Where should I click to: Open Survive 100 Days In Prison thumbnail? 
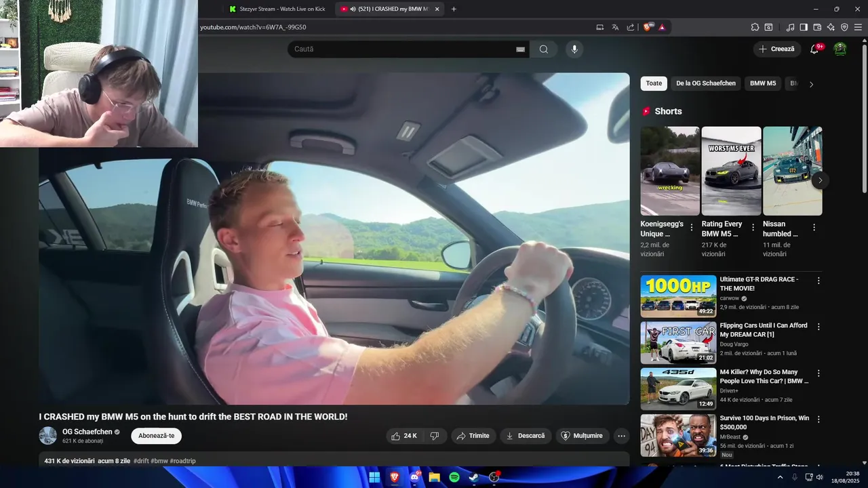point(678,435)
